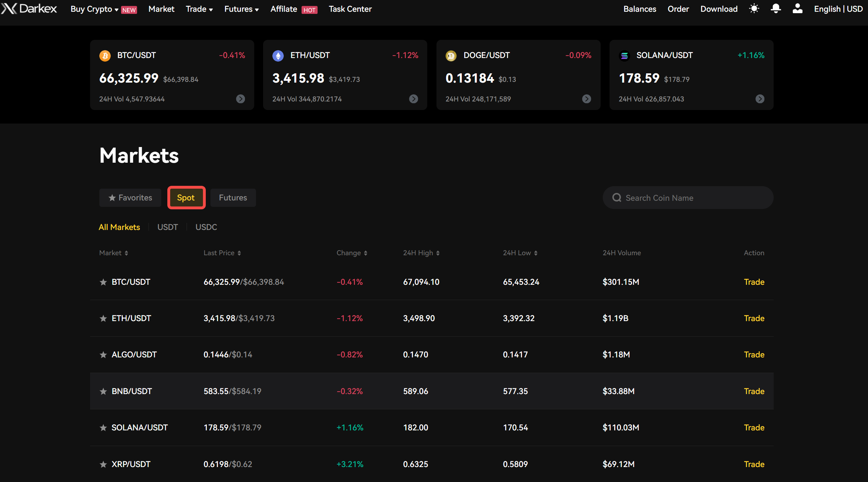The height and width of the screenshot is (482, 868).
Task: Click ETH/USDT 24H high 3,498.90
Action: (x=419, y=318)
